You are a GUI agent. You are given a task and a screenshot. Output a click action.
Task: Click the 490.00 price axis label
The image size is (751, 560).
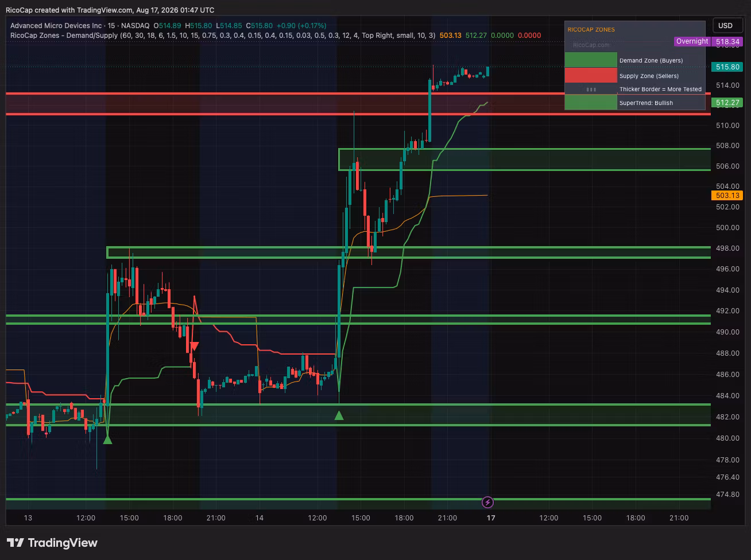click(x=727, y=332)
